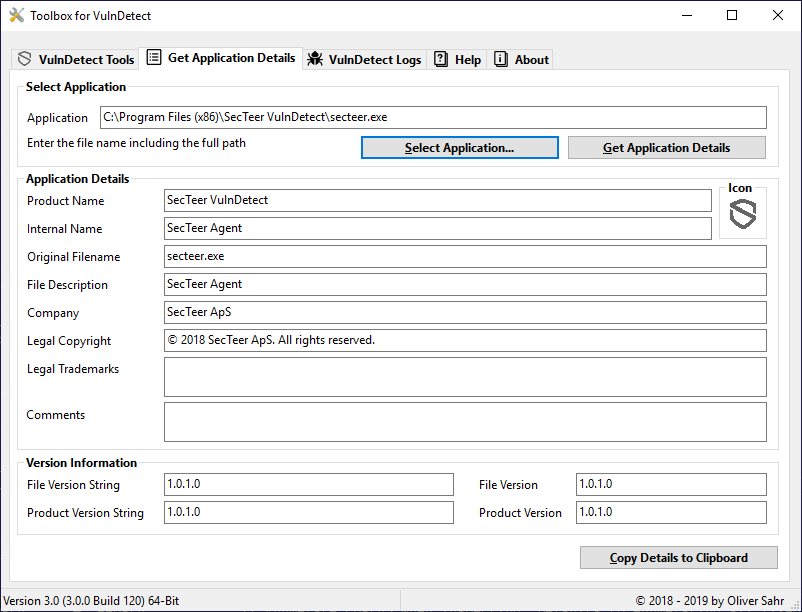Click into the Application path input field
802x612 pixels.
(433, 118)
